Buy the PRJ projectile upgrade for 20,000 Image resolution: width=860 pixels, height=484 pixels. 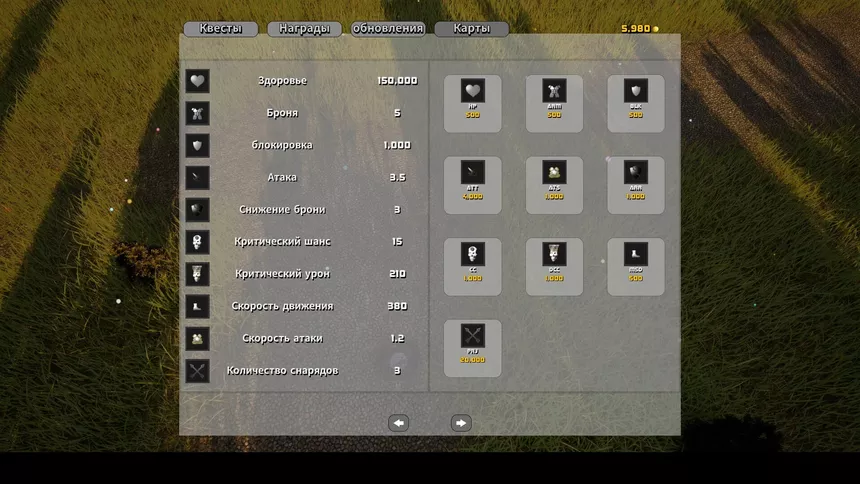tap(472, 348)
